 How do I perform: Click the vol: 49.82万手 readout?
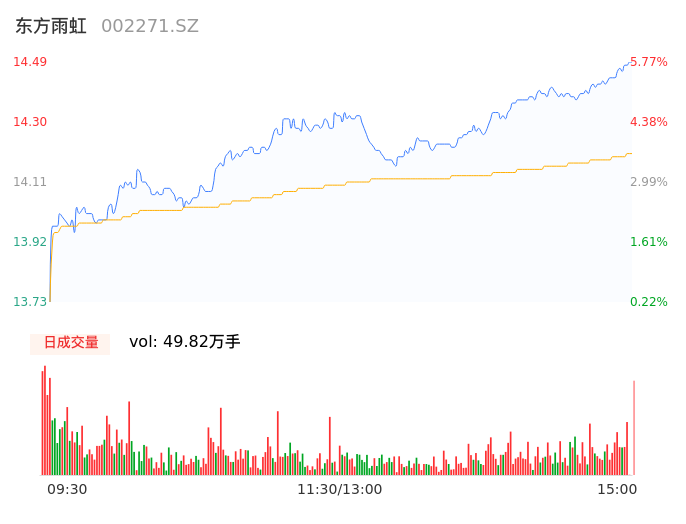click(185, 342)
